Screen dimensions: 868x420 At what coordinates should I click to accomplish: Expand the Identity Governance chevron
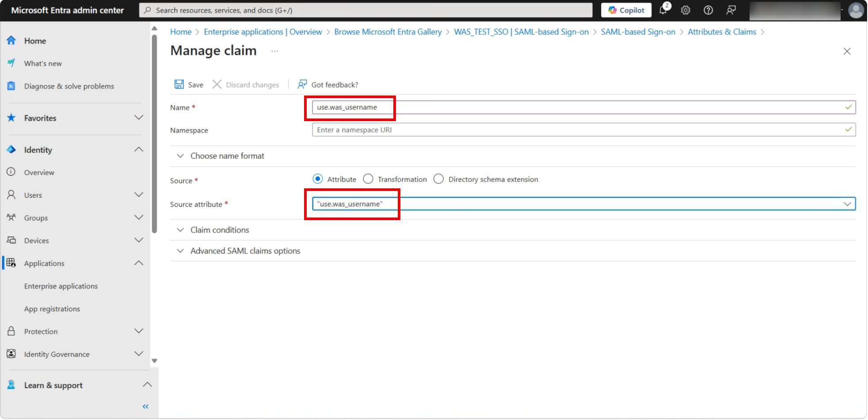tap(139, 354)
